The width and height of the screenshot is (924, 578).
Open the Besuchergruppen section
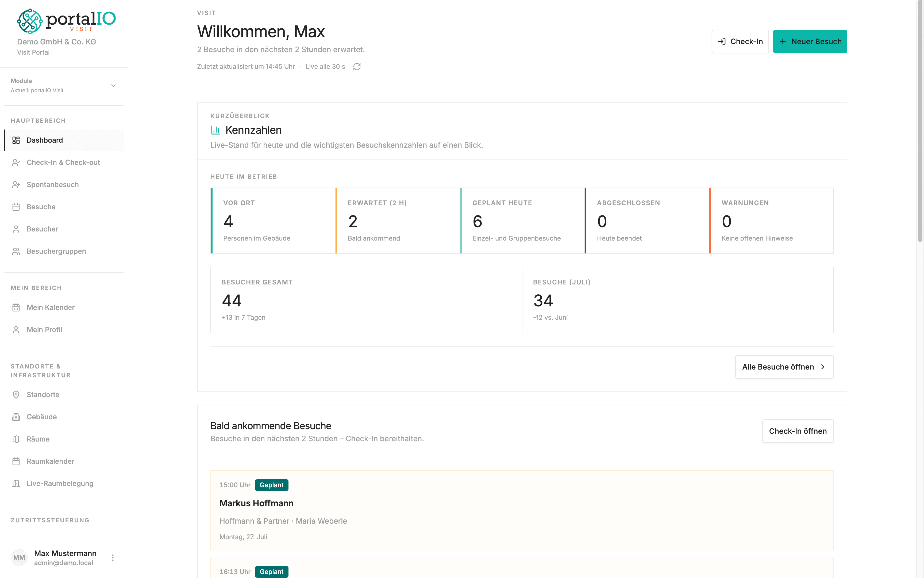[x=64, y=251]
